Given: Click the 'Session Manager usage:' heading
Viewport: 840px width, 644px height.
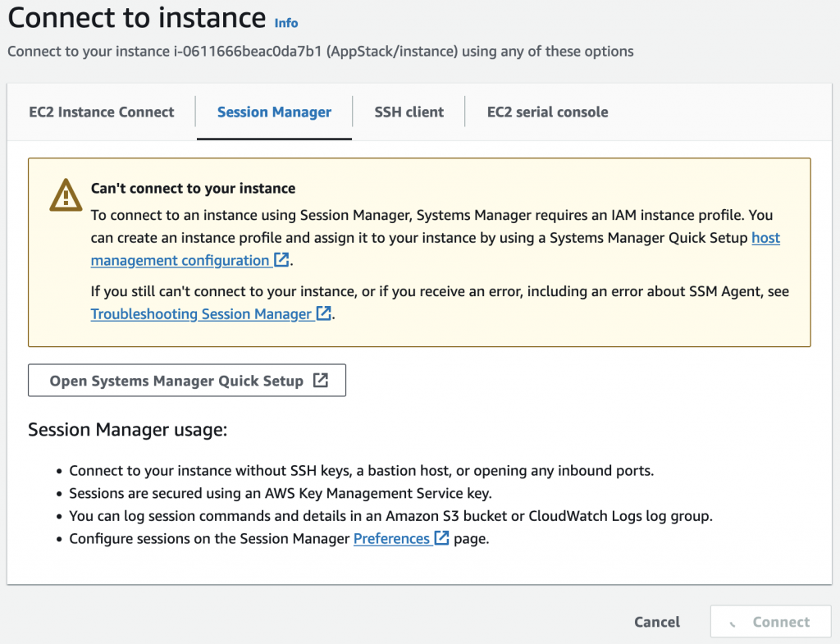Looking at the screenshot, I should point(127,430).
